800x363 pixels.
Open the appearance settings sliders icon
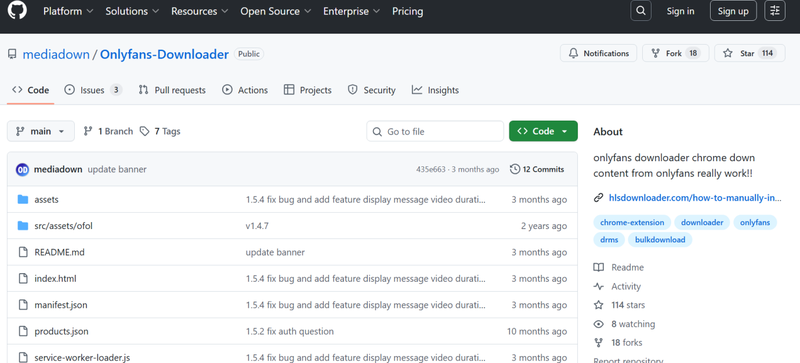(774, 11)
